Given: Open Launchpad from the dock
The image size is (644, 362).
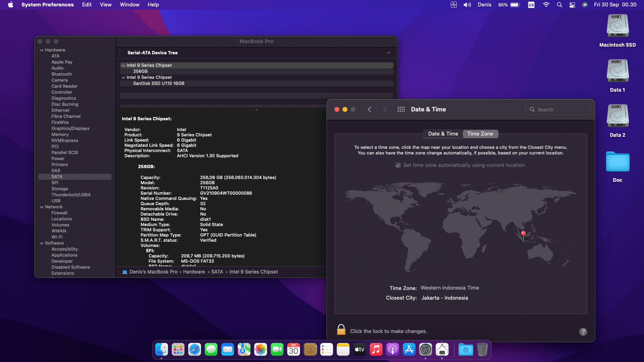Looking at the screenshot, I should pos(178,349).
